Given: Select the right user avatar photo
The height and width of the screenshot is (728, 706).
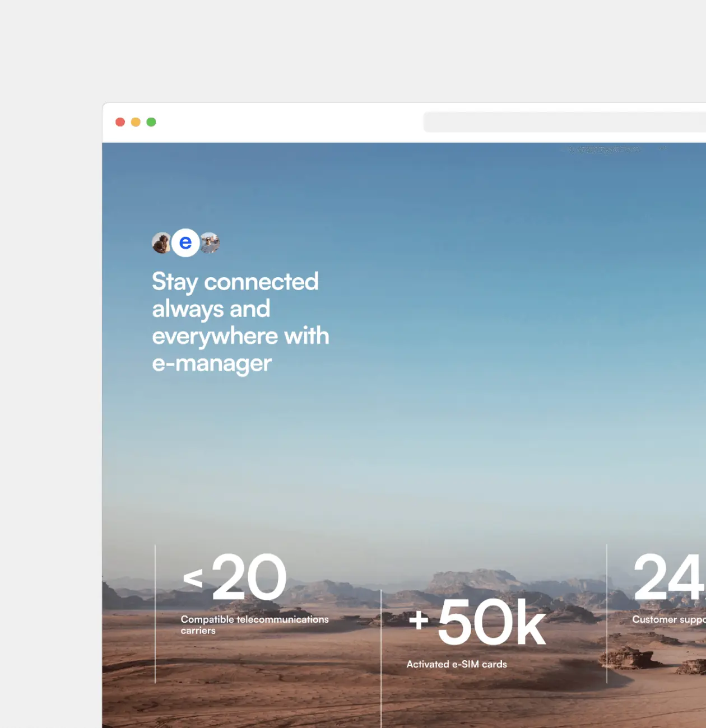Looking at the screenshot, I should coord(210,243).
